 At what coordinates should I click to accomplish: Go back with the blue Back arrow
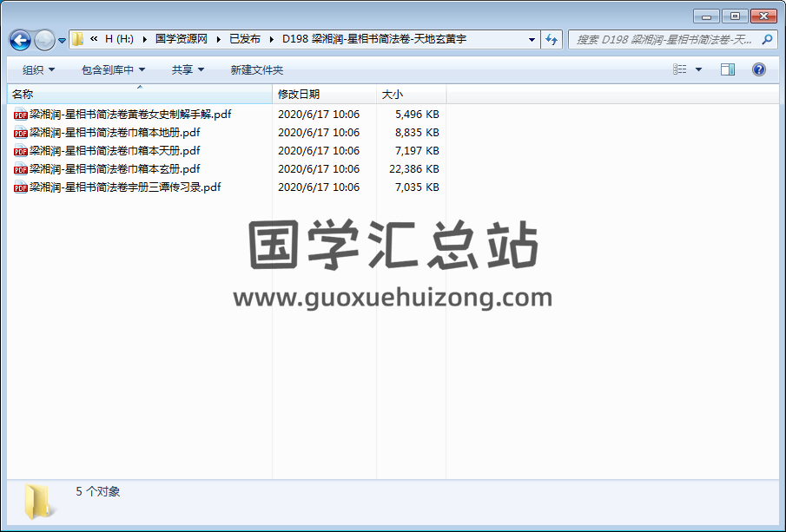click(21, 40)
